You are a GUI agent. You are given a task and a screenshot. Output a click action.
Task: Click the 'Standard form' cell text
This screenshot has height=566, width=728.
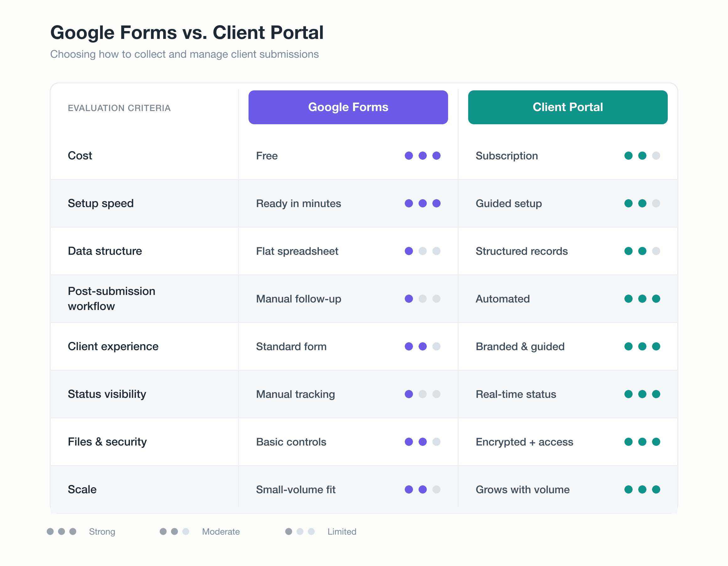tap(291, 346)
